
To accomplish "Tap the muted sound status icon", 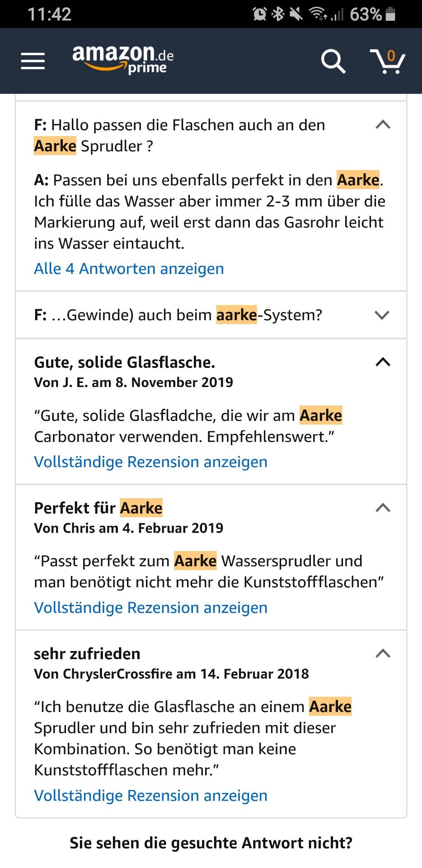I will [x=296, y=14].
